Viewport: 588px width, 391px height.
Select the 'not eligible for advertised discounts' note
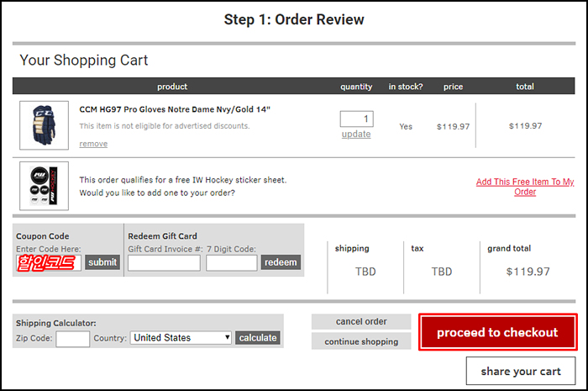(165, 126)
